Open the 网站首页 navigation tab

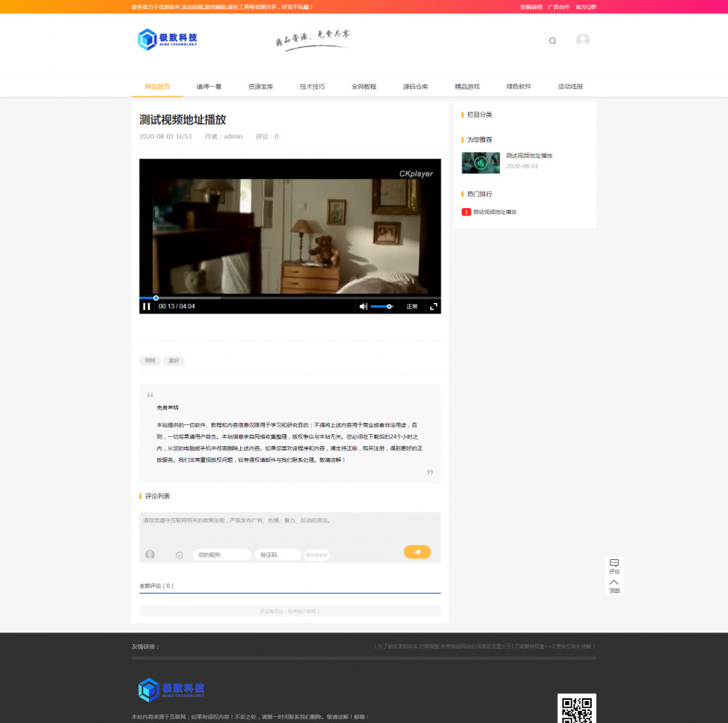157,87
